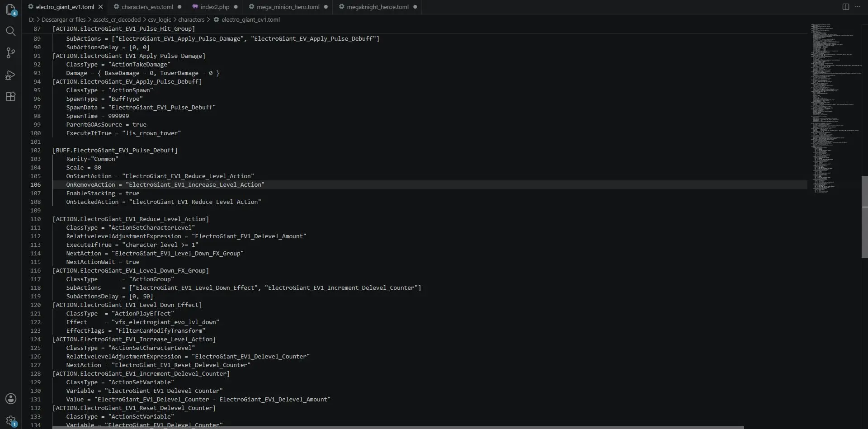
Task: Split the editor to the right
Action: pos(845,7)
